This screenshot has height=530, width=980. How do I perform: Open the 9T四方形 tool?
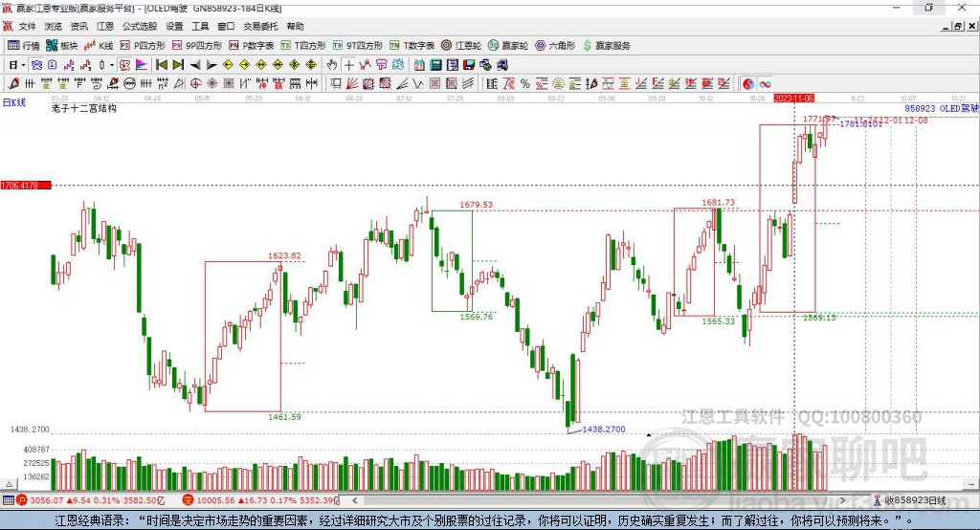click(x=357, y=46)
